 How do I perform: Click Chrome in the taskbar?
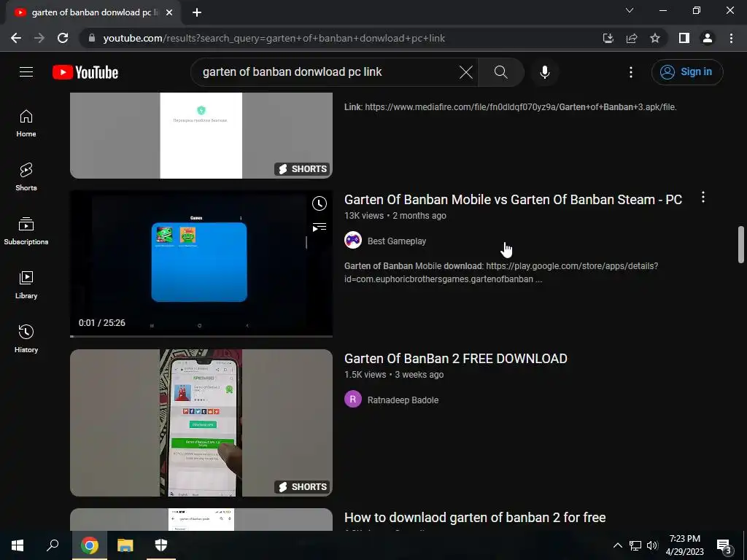click(x=90, y=545)
